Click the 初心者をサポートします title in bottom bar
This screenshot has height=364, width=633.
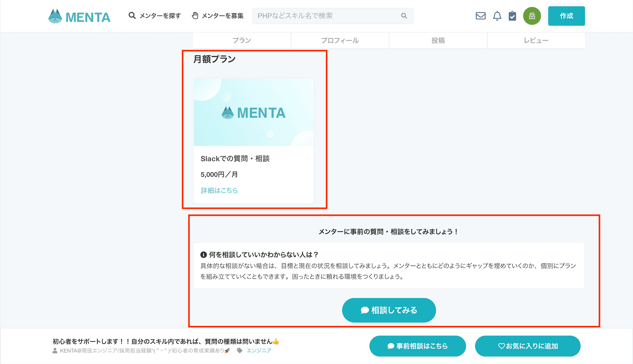point(166,342)
